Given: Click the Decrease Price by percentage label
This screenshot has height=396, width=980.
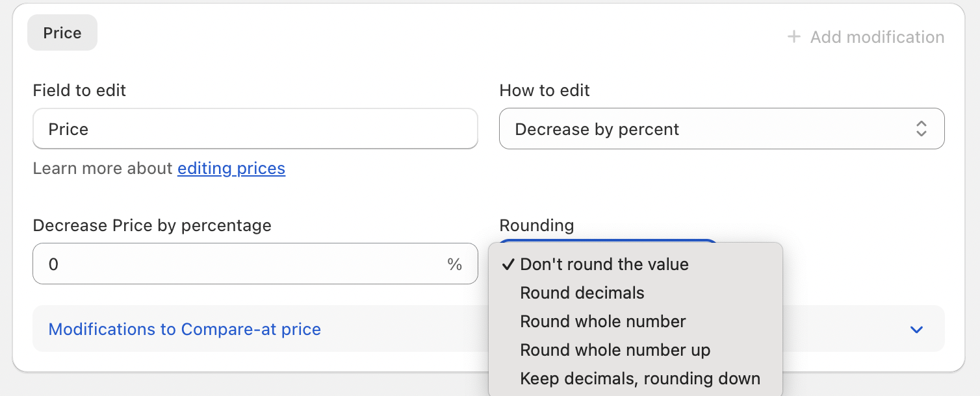Looking at the screenshot, I should [152, 225].
